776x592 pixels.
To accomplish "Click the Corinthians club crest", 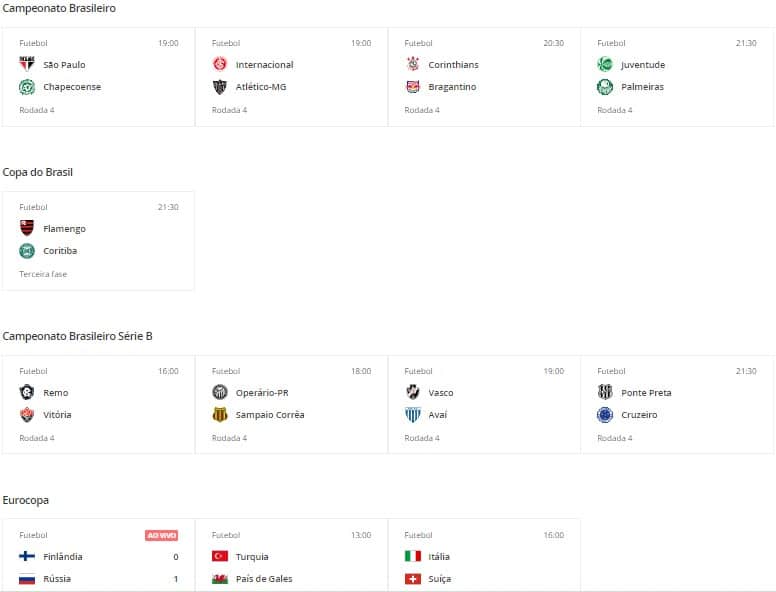I will (413, 65).
